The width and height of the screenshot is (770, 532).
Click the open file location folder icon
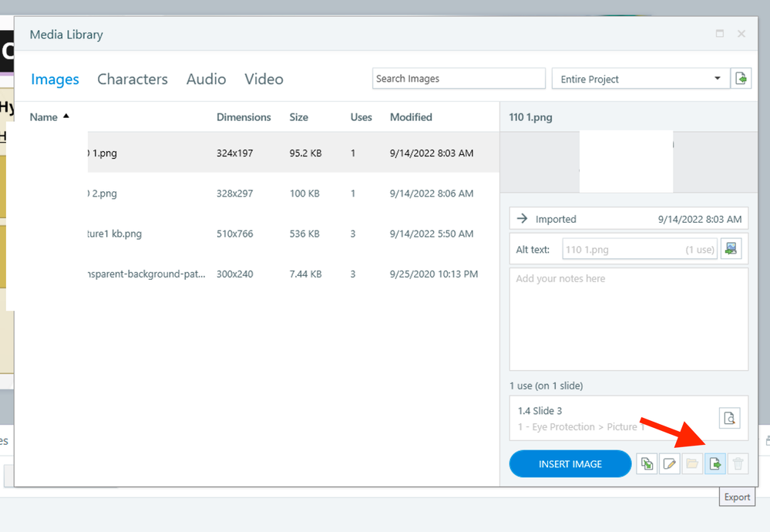click(x=692, y=463)
